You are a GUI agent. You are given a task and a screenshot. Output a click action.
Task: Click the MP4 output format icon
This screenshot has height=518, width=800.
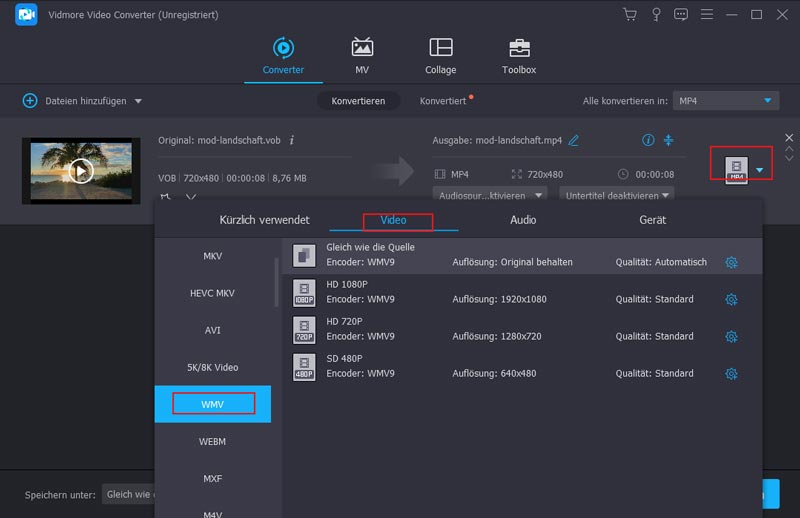(737, 170)
